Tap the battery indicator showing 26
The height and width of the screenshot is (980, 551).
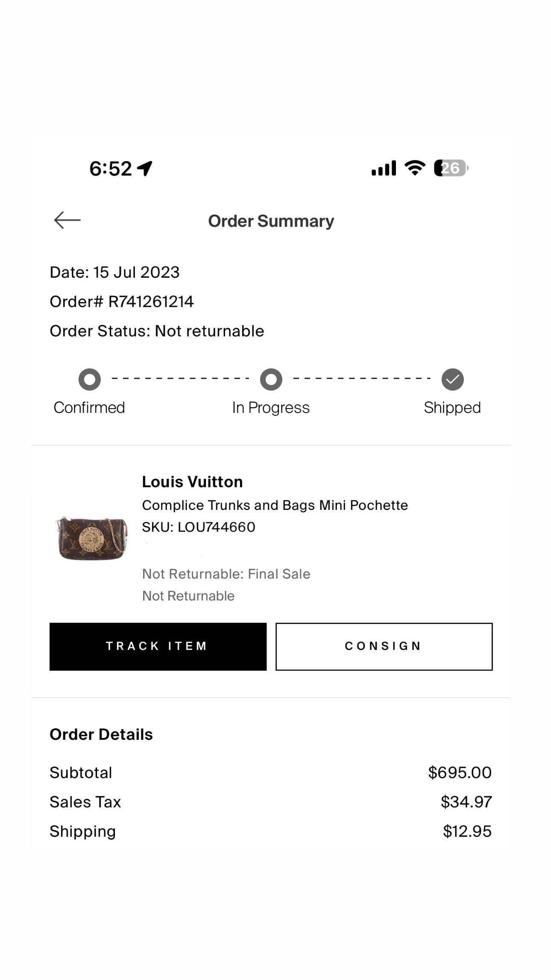click(451, 168)
